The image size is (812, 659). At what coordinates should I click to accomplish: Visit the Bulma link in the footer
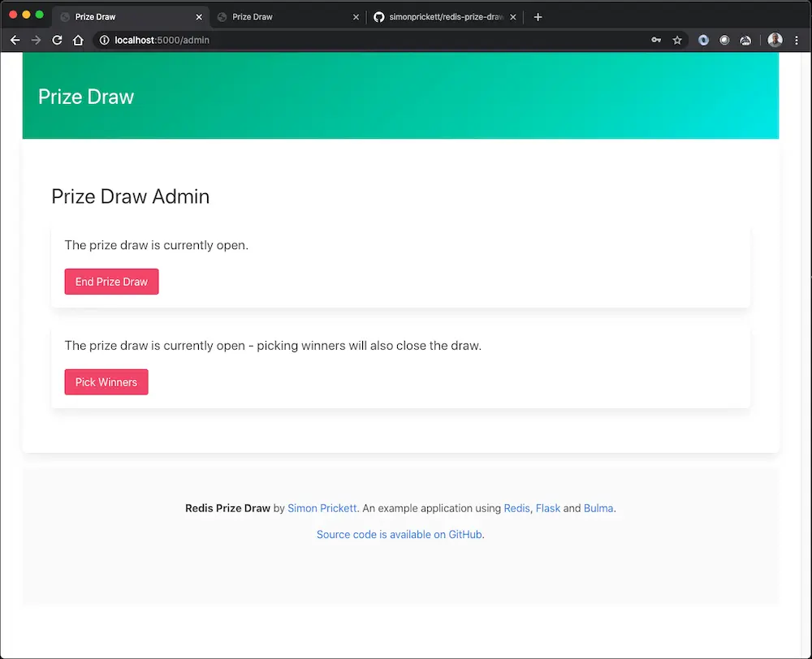point(598,508)
